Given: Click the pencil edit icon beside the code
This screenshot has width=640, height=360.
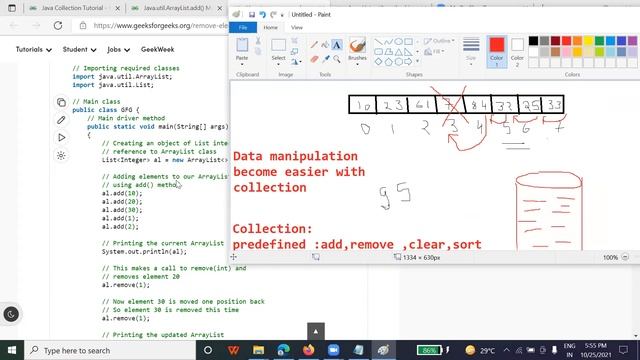Looking at the screenshot, I should (61, 120).
